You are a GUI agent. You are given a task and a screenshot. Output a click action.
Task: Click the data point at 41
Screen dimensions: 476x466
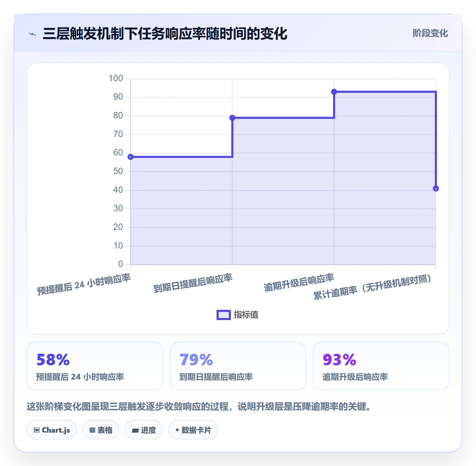tap(436, 188)
